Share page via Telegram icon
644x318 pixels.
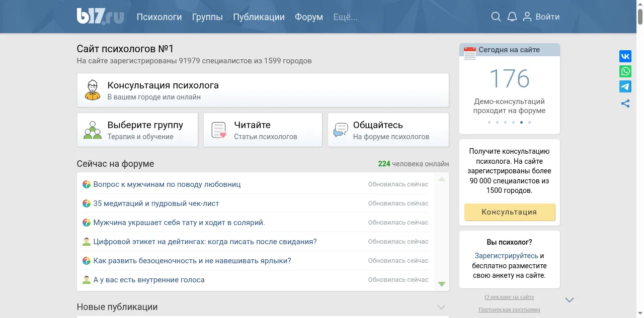click(625, 87)
